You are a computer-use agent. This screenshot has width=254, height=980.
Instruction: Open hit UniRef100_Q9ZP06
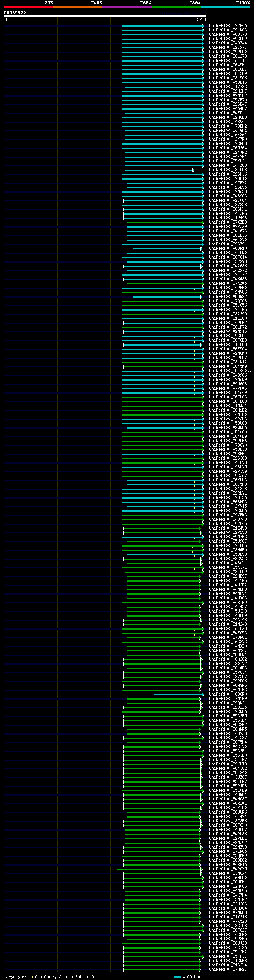click(228, 26)
